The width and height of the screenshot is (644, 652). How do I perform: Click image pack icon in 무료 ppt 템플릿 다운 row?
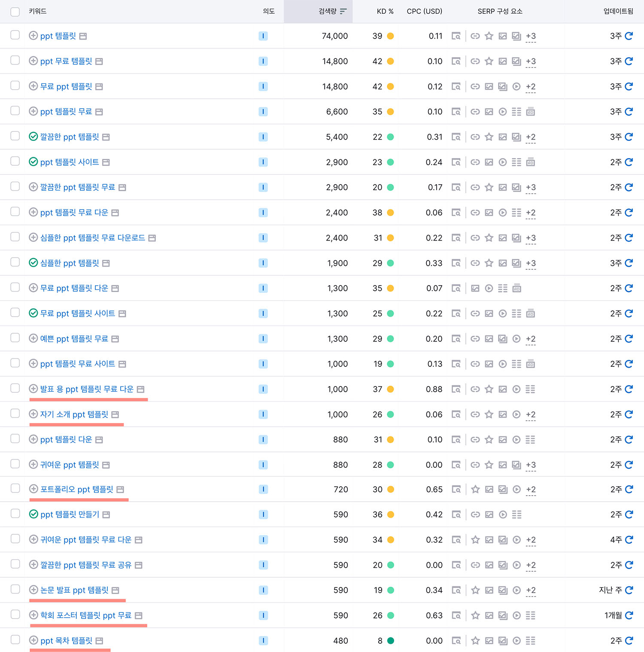(x=475, y=288)
